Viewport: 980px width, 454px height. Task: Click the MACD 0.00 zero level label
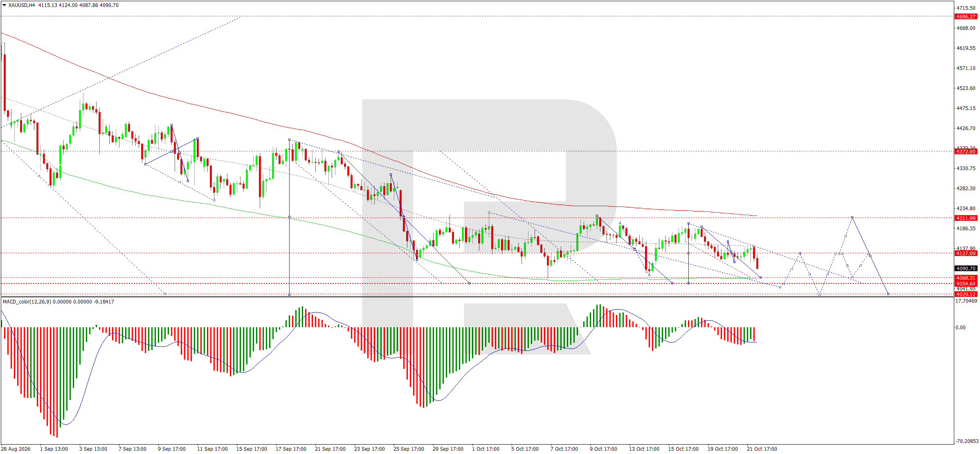pyautogui.click(x=961, y=328)
